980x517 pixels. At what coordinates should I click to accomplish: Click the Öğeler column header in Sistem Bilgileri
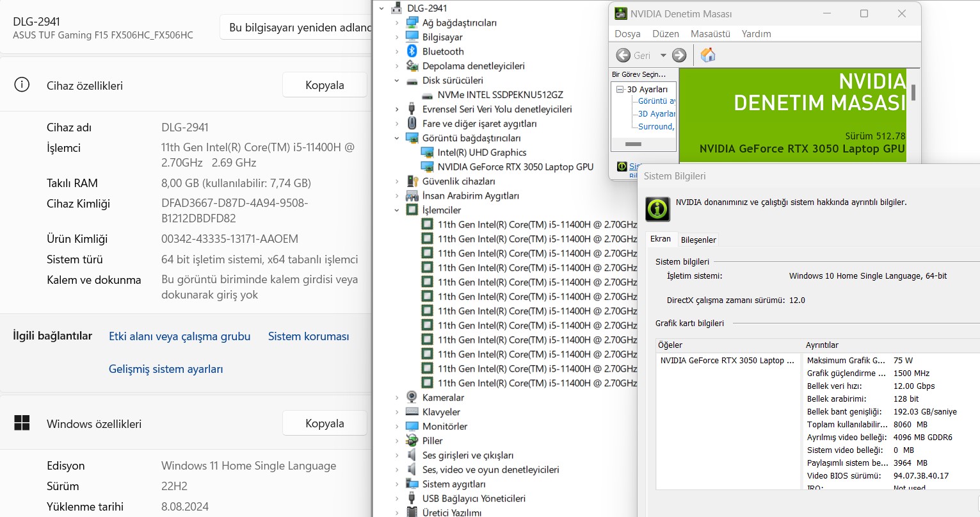730,345
